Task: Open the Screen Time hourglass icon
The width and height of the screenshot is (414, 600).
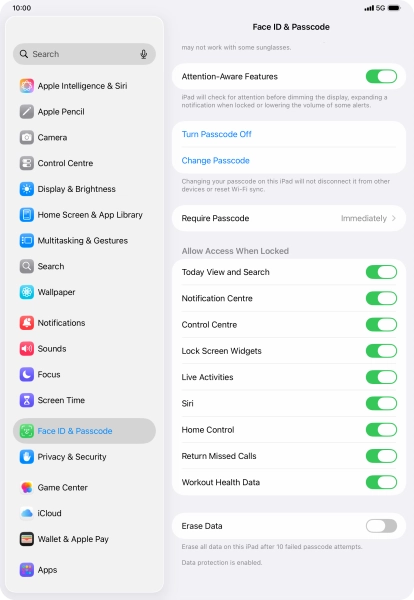Action: pos(26,400)
